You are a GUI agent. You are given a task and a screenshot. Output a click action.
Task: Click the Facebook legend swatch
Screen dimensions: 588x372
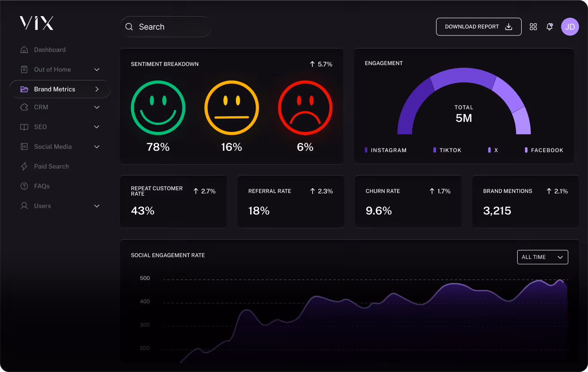[x=526, y=150]
